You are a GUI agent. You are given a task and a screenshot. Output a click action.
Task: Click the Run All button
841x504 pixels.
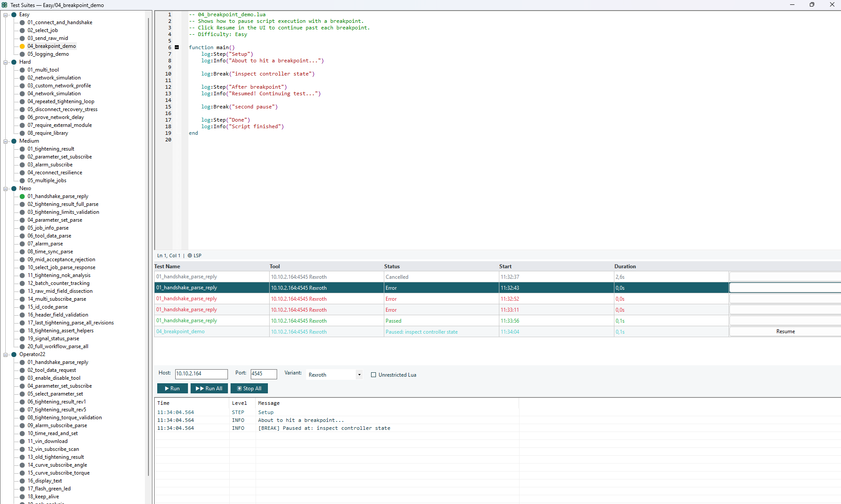tap(209, 389)
